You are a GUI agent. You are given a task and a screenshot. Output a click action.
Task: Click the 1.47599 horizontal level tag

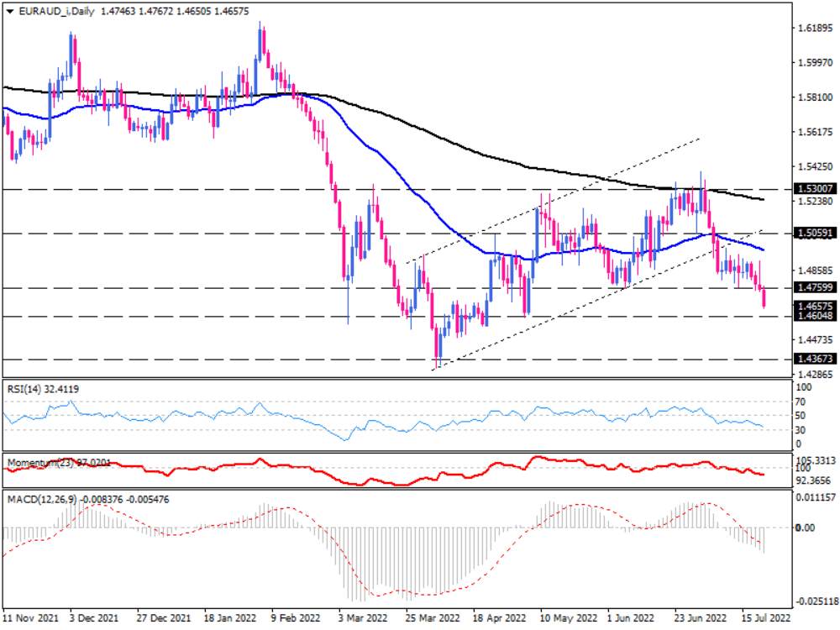815,288
